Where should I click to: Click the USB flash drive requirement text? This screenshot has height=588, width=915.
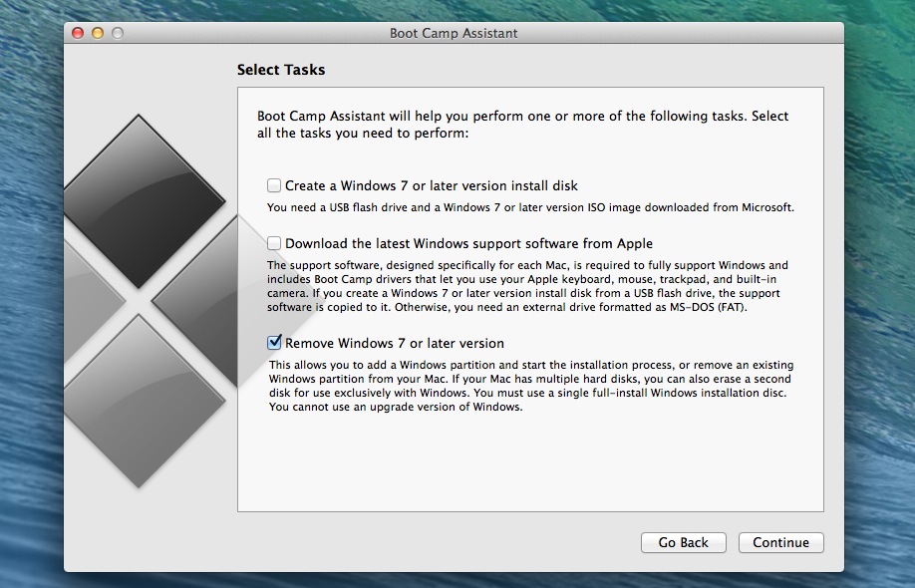(530, 207)
